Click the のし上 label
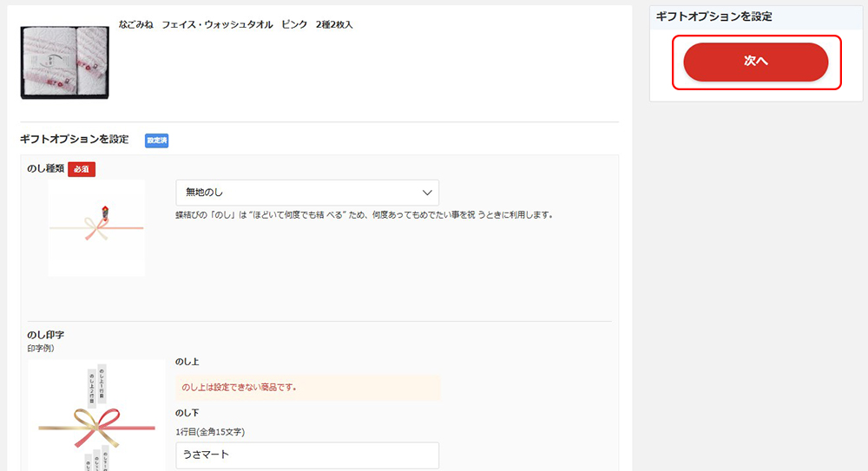868x471 pixels. click(x=187, y=362)
